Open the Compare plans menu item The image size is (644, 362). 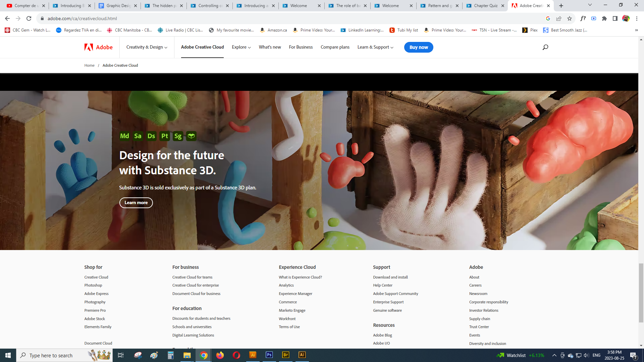point(335,47)
